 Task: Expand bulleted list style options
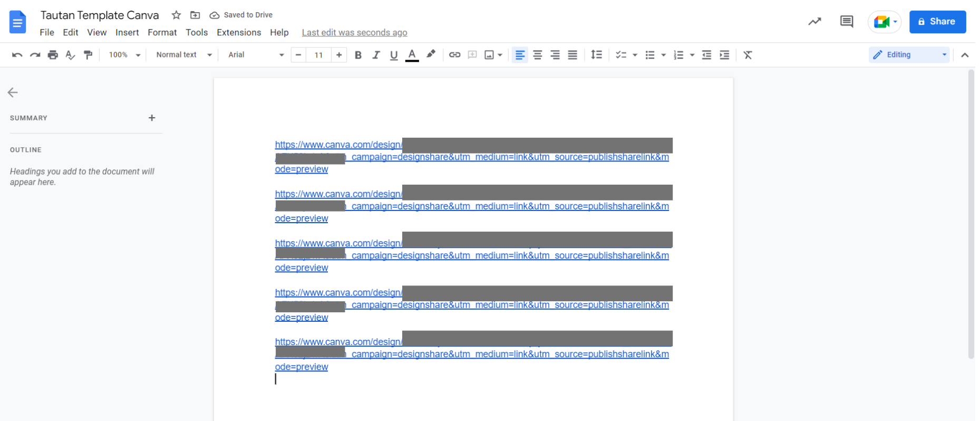663,55
